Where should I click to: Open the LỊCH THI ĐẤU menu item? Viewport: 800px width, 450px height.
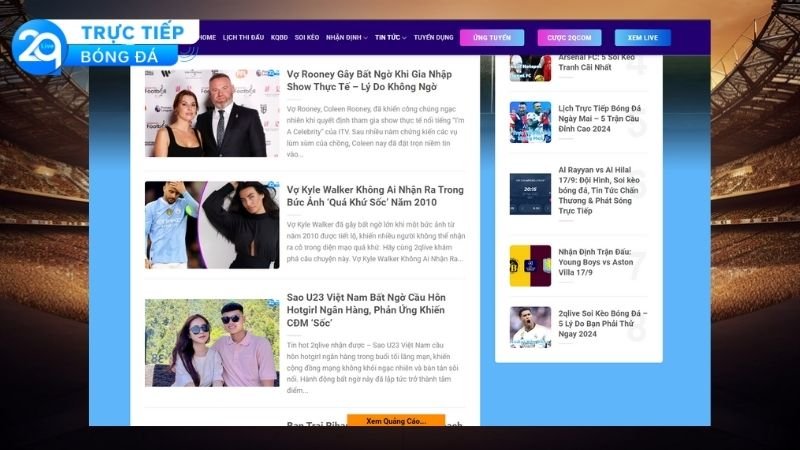(243, 38)
